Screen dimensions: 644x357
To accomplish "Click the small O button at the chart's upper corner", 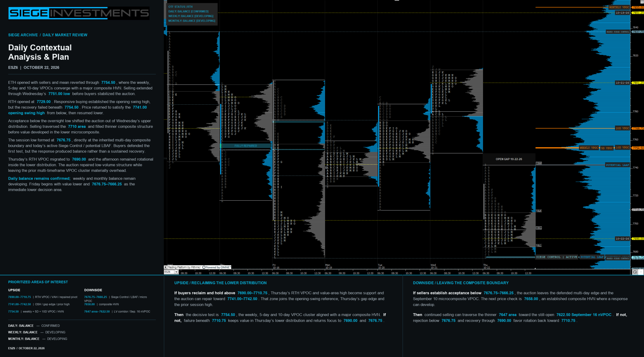I will coord(642,2).
